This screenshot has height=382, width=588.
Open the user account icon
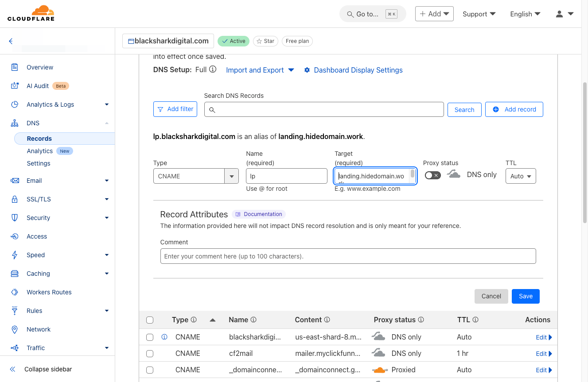coord(559,14)
